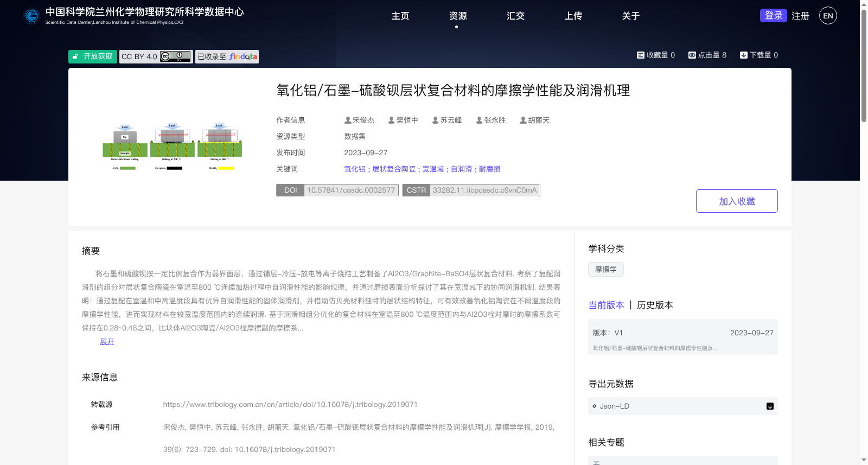Open the V1 version card
This screenshot has width=868, height=465.
pos(683,337)
